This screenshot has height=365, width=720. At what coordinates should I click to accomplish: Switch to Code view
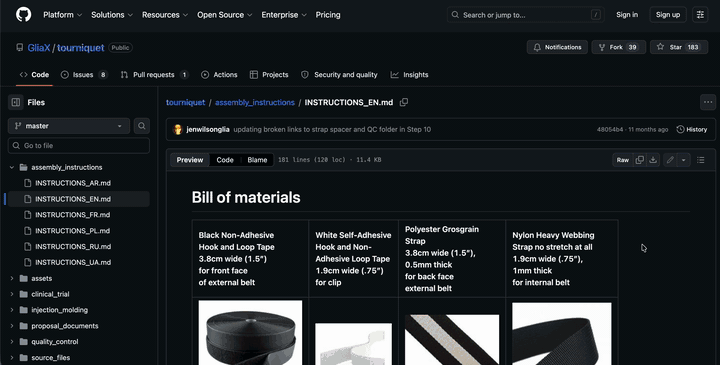pos(225,160)
